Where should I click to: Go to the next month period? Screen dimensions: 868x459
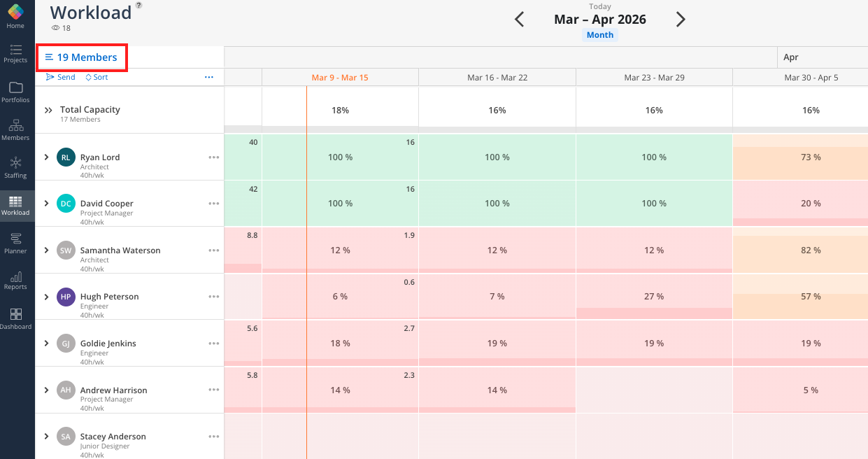click(681, 20)
